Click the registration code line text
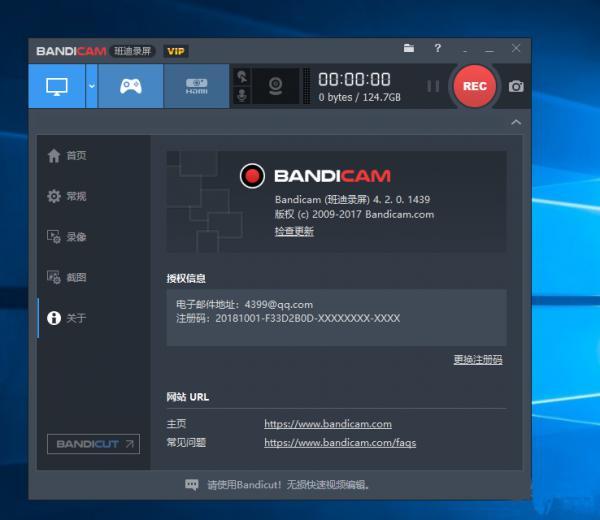Image resolution: width=600 pixels, height=520 pixels. [288, 318]
